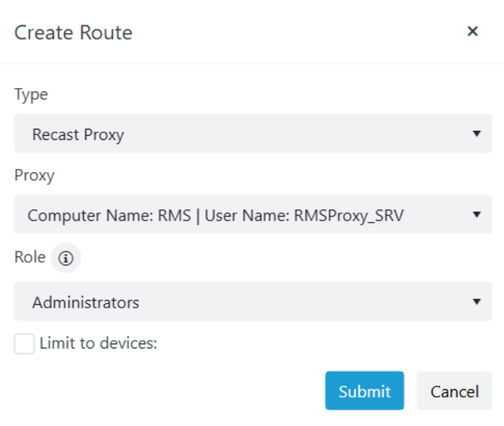The width and height of the screenshot is (504, 426).
Task: Submit the new route
Action: [365, 391]
